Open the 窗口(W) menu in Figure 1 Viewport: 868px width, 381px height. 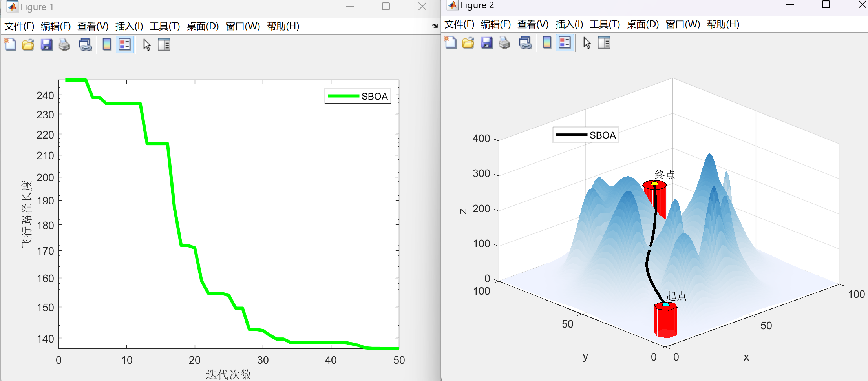point(243,26)
